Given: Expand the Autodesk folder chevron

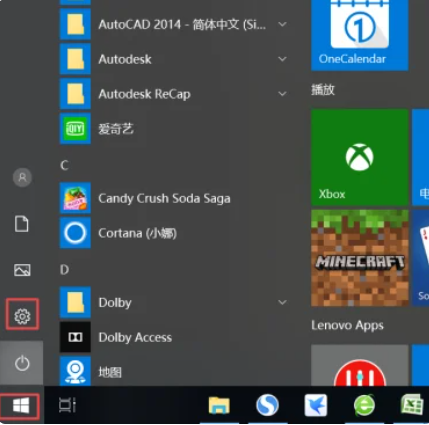Looking at the screenshot, I should [282, 59].
